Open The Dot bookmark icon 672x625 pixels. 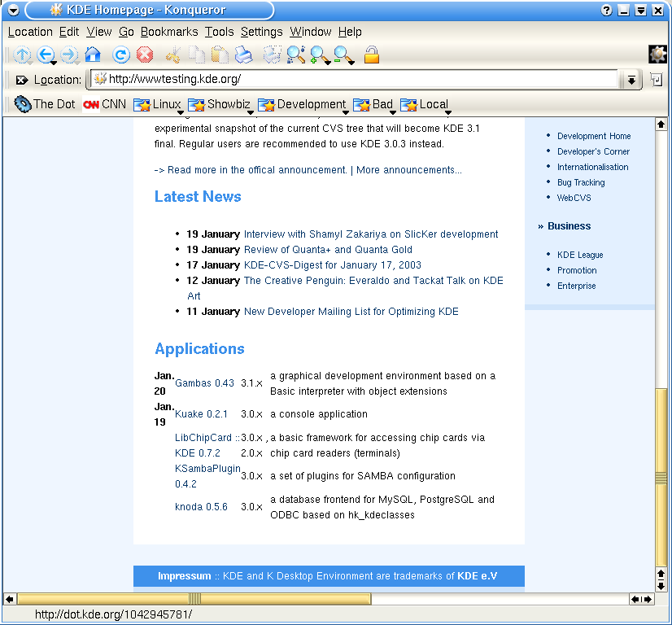pyautogui.click(x=23, y=104)
